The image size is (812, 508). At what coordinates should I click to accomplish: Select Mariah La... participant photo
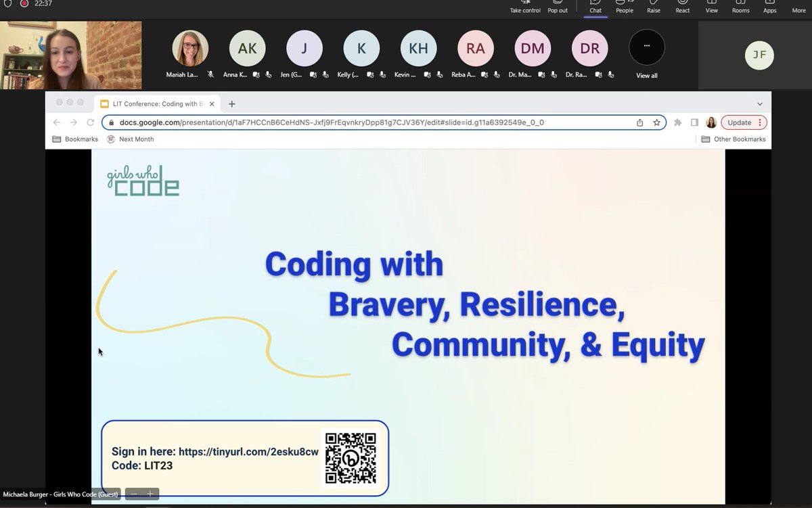pos(190,48)
